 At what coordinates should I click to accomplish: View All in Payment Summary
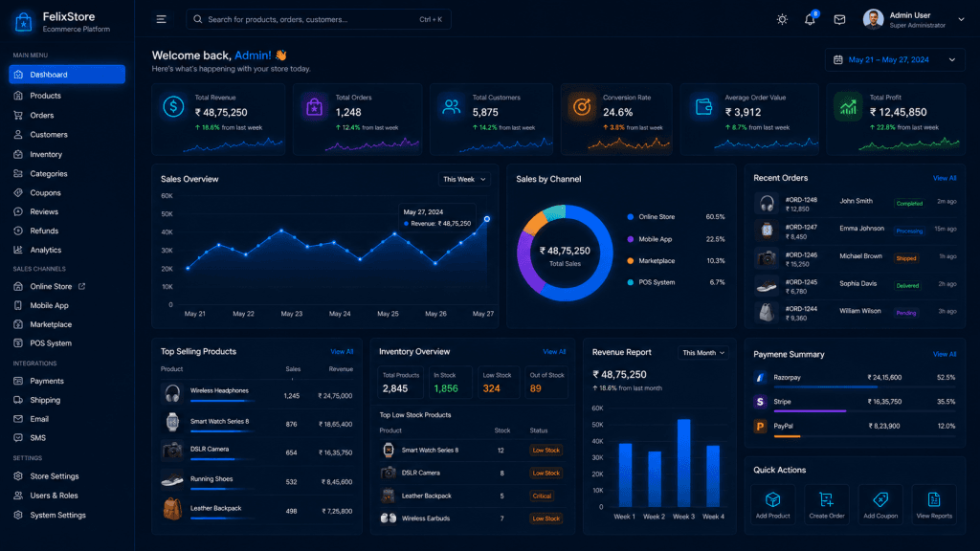click(945, 354)
